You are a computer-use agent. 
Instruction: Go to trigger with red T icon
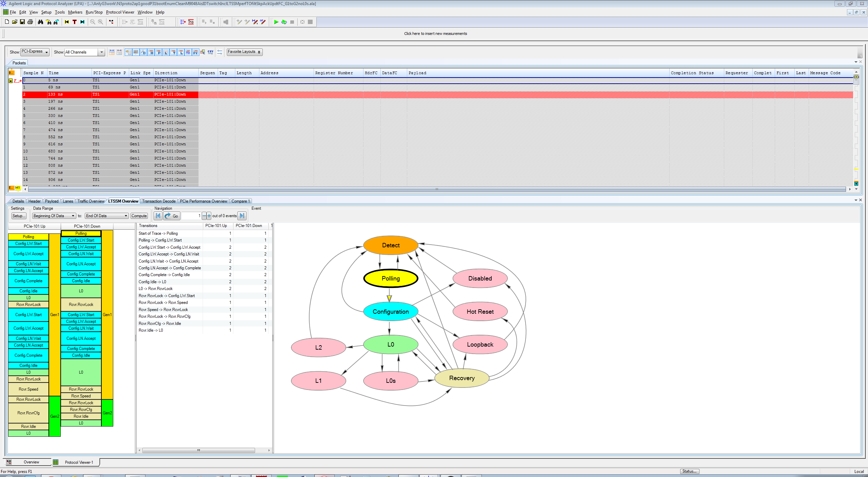[x=75, y=22]
